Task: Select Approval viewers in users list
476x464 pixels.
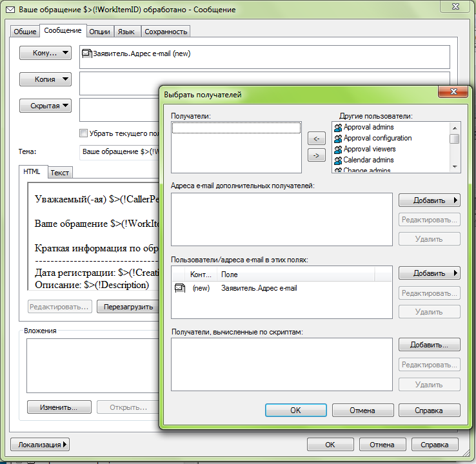Action: pyautogui.click(x=370, y=150)
